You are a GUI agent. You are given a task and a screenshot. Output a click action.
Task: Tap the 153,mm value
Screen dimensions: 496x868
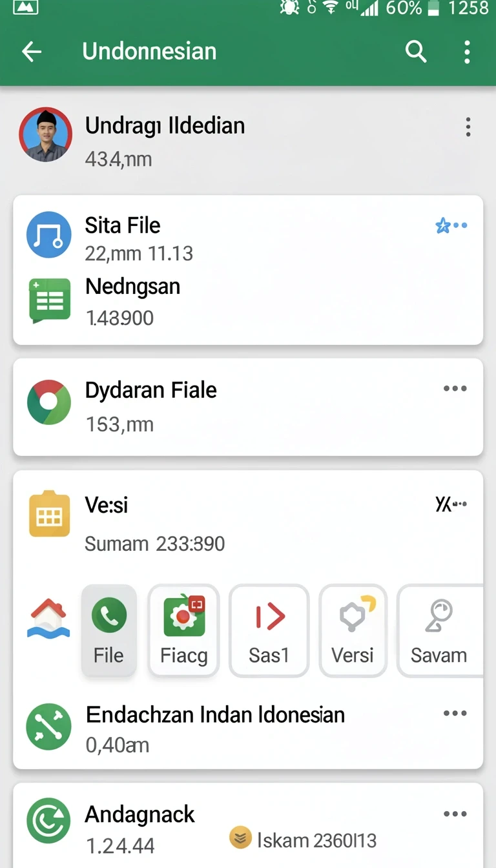coord(119,424)
